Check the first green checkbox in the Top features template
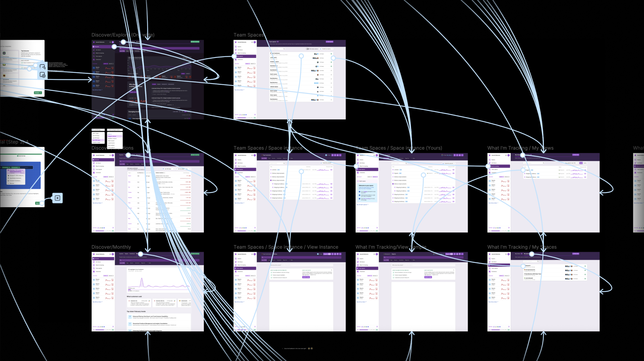 point(22,63)
